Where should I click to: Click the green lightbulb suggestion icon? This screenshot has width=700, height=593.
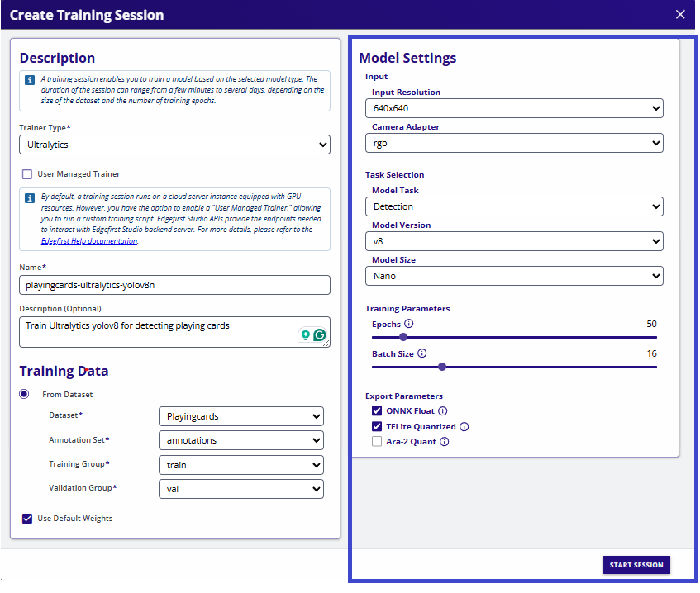click(305, 334)
